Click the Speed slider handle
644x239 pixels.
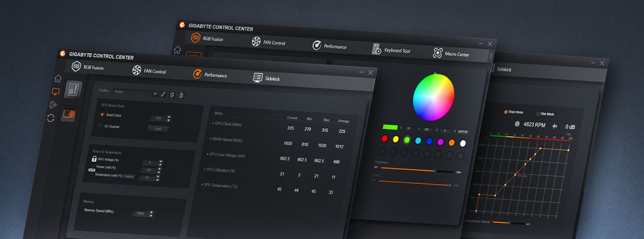[x=450, y=186]
